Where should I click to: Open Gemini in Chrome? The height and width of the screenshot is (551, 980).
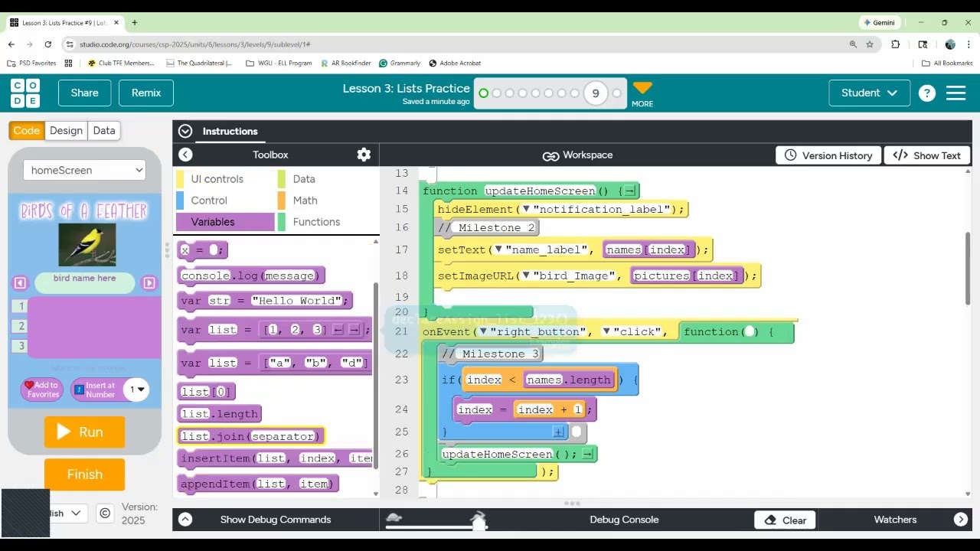pos(878,23)
